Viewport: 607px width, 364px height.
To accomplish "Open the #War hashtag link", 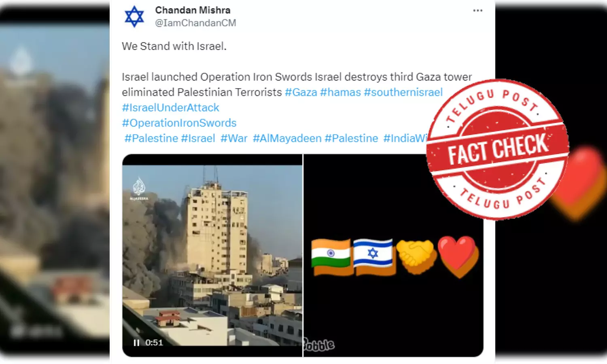I will (234, 138).
